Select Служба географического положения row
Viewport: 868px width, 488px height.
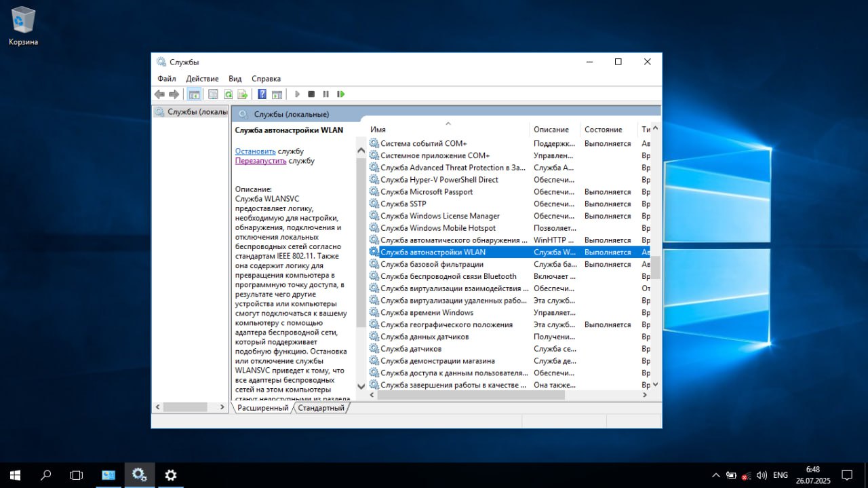pyautogui.click(x=509, y=324)
